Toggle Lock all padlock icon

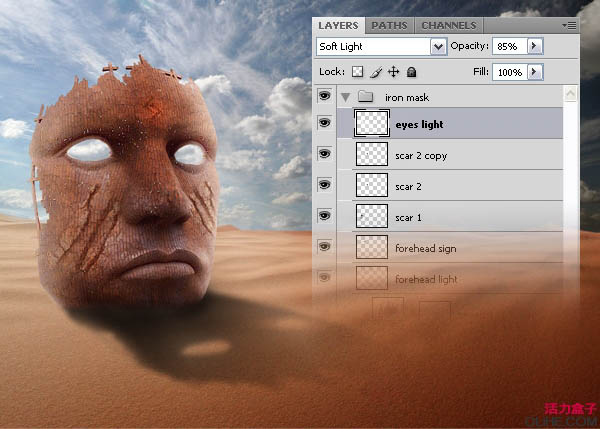click(x=411, y=72)
